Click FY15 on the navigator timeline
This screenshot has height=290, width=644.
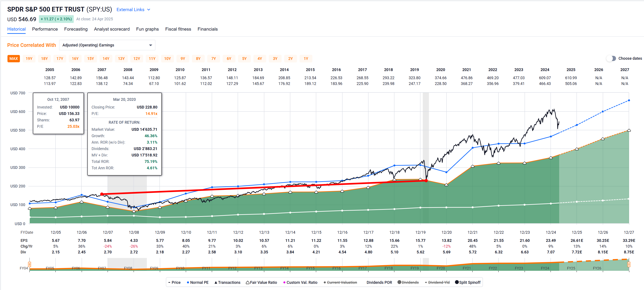pyautogui.click(x=310, y=268)
